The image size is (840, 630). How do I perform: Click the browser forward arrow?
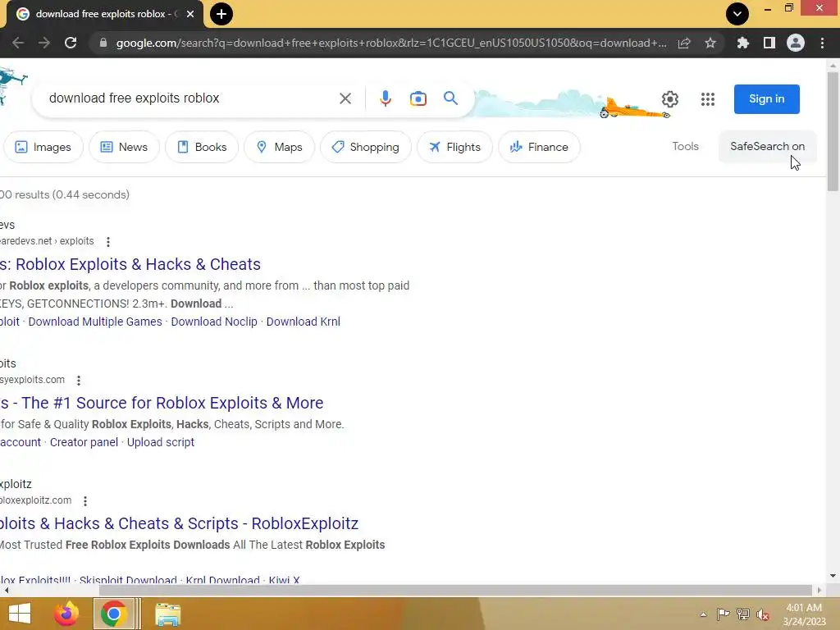[x=44, y=43]
